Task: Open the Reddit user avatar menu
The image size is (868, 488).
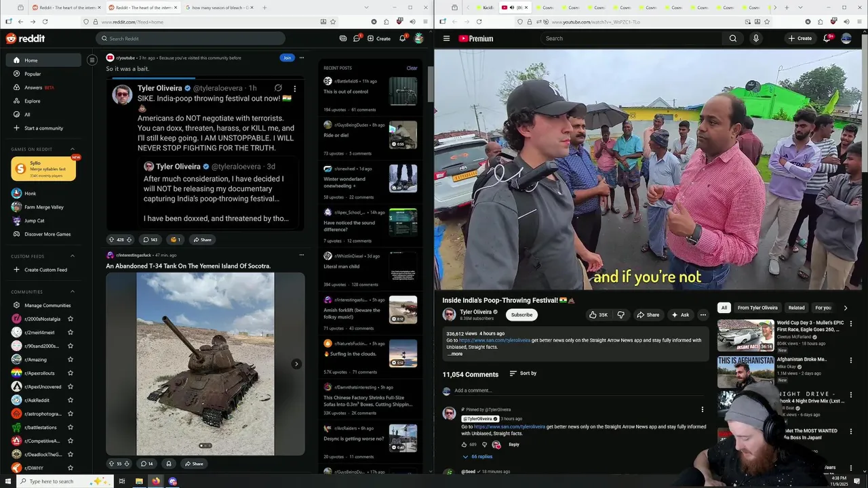Action: point(419,39)
